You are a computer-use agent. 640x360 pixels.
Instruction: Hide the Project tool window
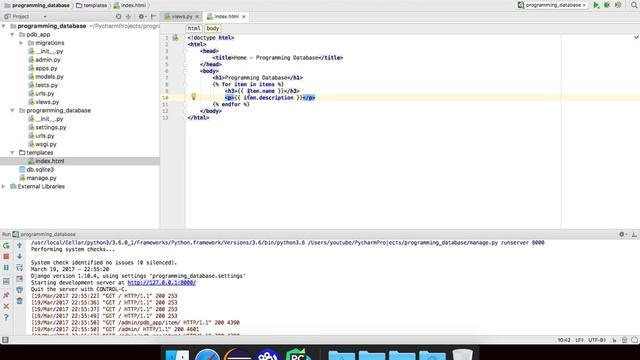pos(153,17)
